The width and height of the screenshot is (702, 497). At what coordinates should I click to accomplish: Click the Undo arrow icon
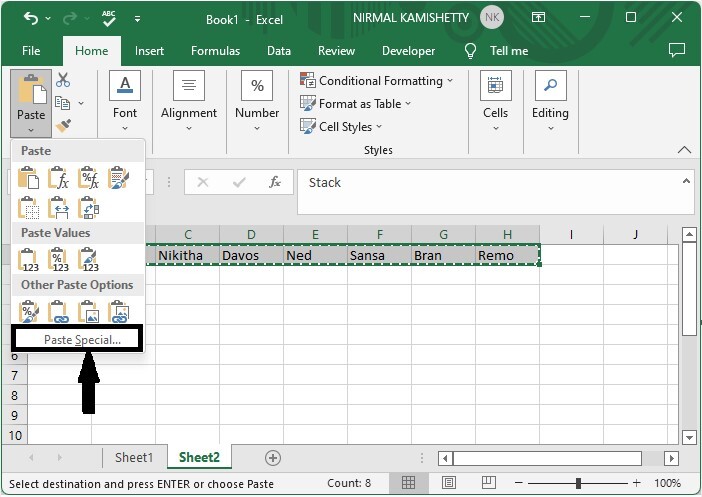pos(31,18)
